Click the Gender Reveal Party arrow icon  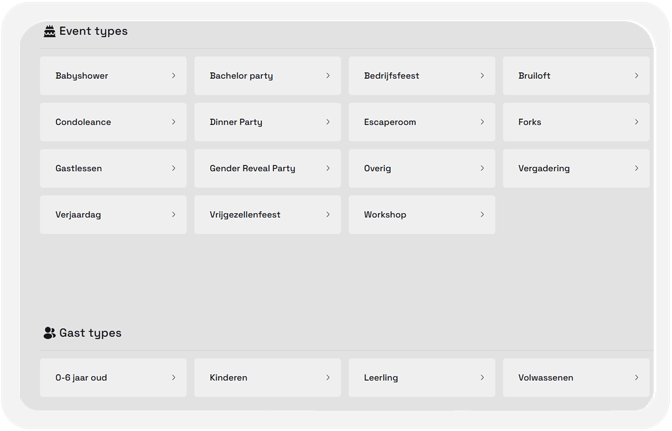[328, 168]
